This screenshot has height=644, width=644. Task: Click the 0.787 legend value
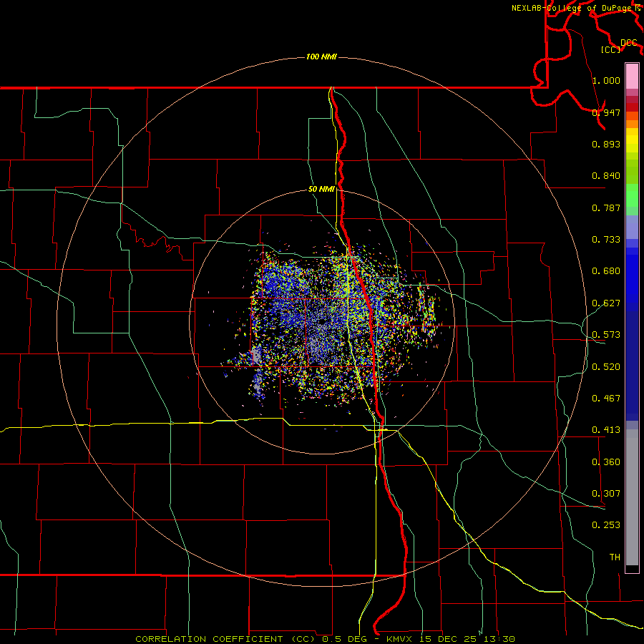point(606,208)
